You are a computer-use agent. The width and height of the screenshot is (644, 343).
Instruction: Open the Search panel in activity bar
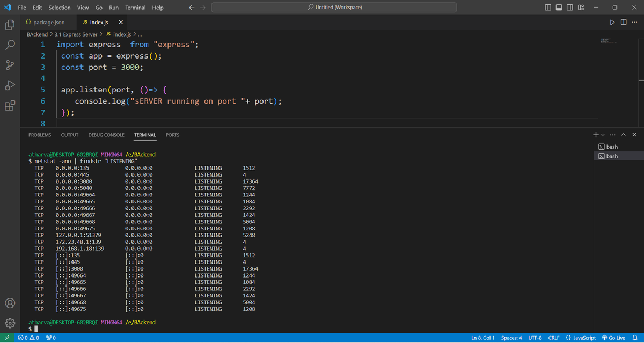[10, 45]
